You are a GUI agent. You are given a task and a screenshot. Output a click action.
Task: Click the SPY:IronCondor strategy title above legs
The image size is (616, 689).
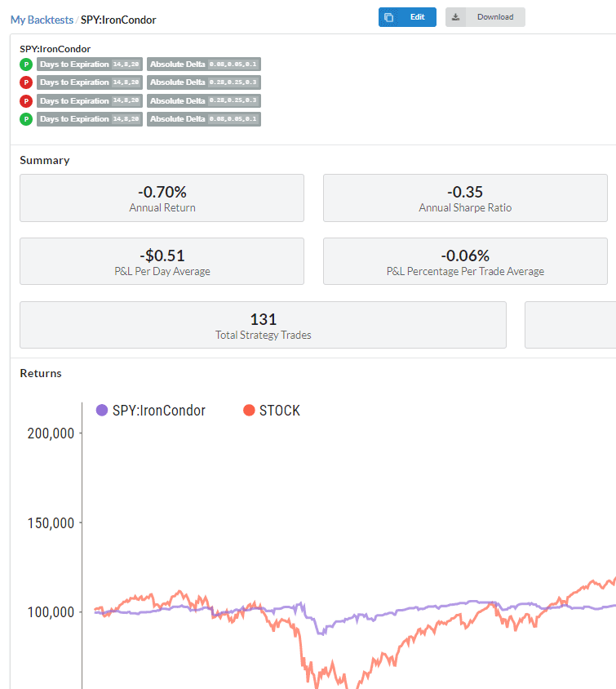pyautogui.click(x=55, y=49)
